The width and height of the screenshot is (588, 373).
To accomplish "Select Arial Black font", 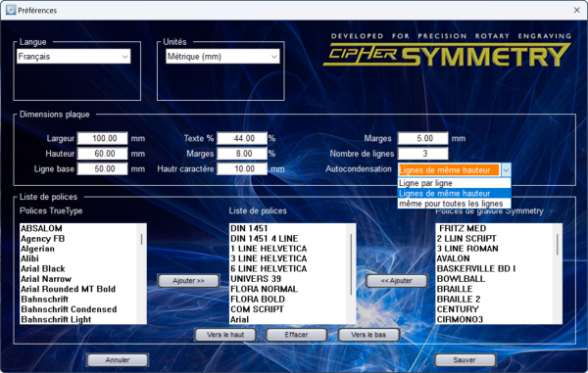I will coord(78,269).
